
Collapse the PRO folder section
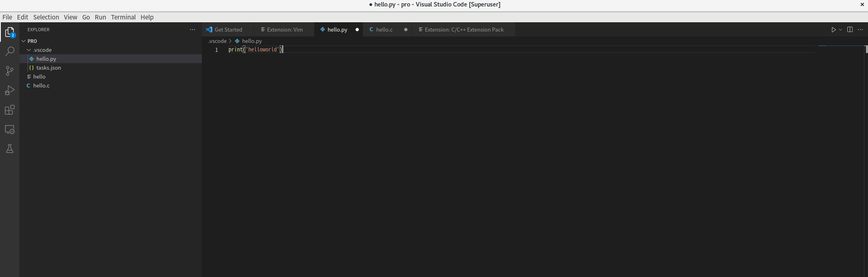click(x=24, y=41)
